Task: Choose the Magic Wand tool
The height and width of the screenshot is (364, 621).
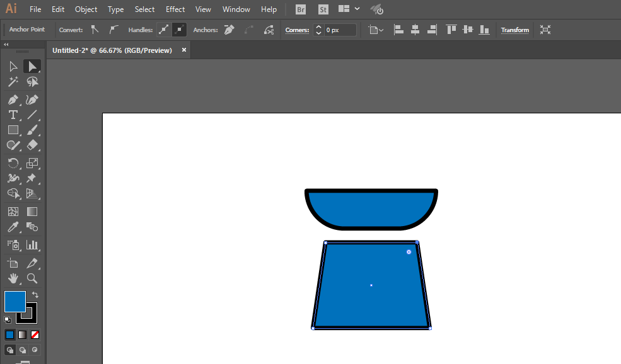Action: (x=13, y=82)
